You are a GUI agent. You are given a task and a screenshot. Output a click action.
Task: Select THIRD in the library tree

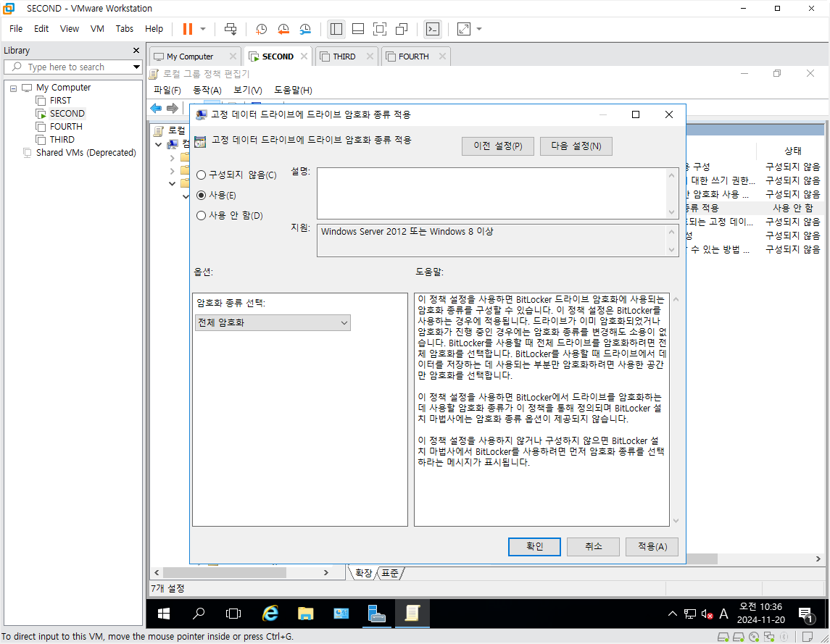tap(62, 140)
